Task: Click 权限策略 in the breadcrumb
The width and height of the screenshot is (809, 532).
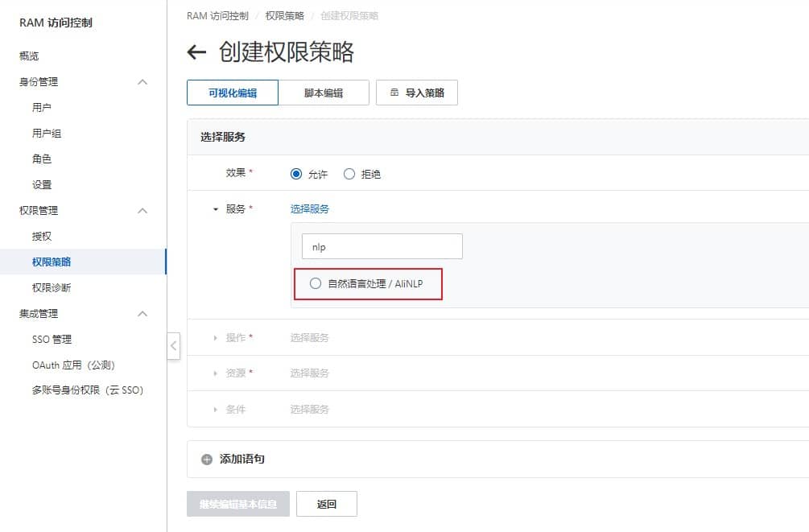Action: [285, 15]
